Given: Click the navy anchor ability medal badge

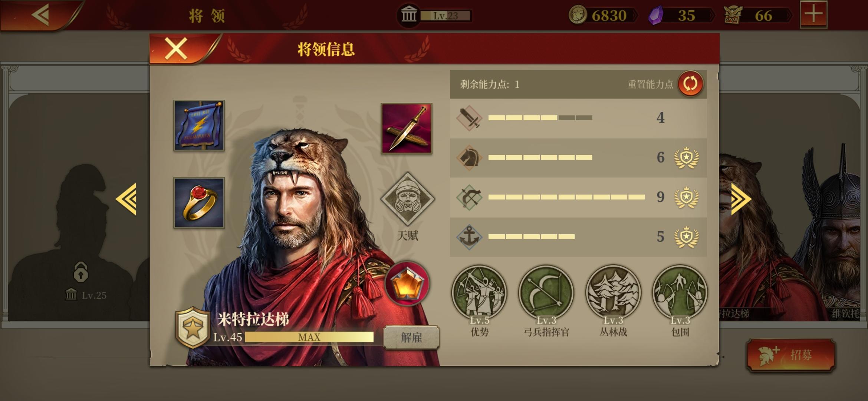Looking at the screenshot, I should tap(686, 237).
